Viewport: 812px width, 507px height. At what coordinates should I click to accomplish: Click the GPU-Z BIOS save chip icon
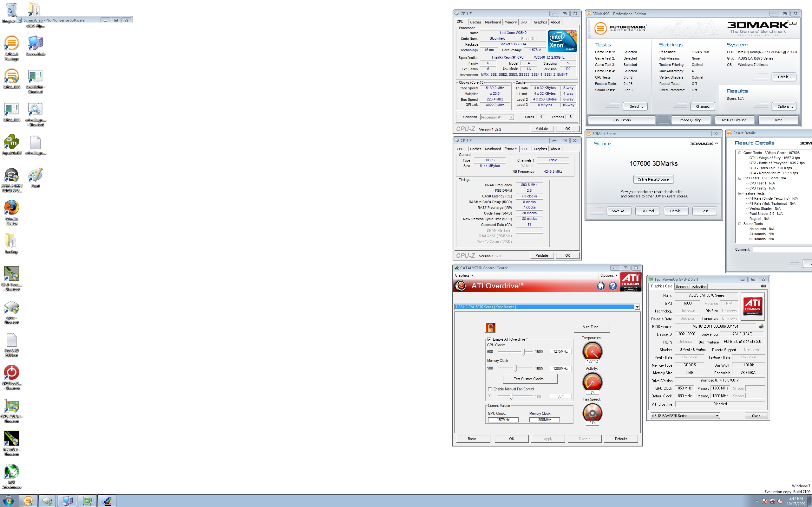761,326
